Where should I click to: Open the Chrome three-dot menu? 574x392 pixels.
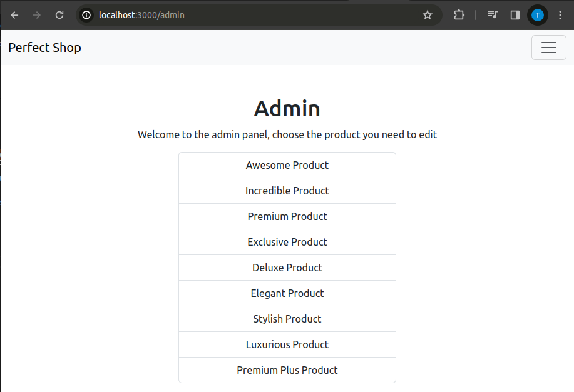click(x=560, y=15)
